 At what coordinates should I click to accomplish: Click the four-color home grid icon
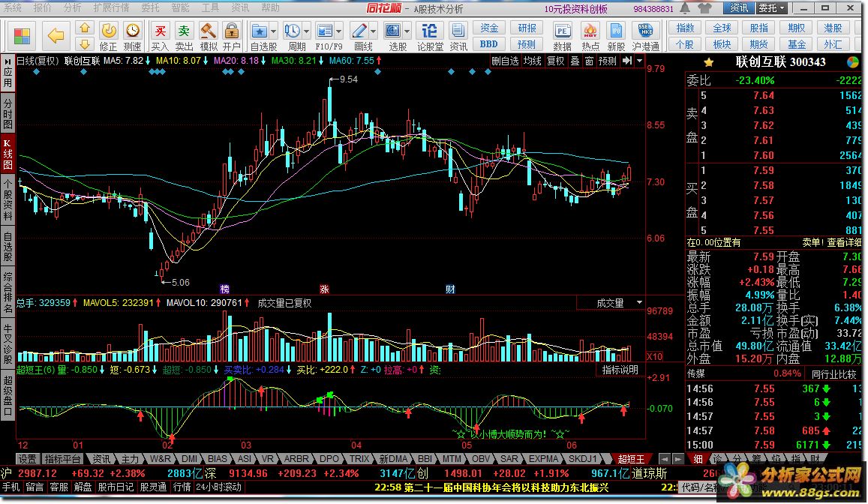click(x=22, y=37)
